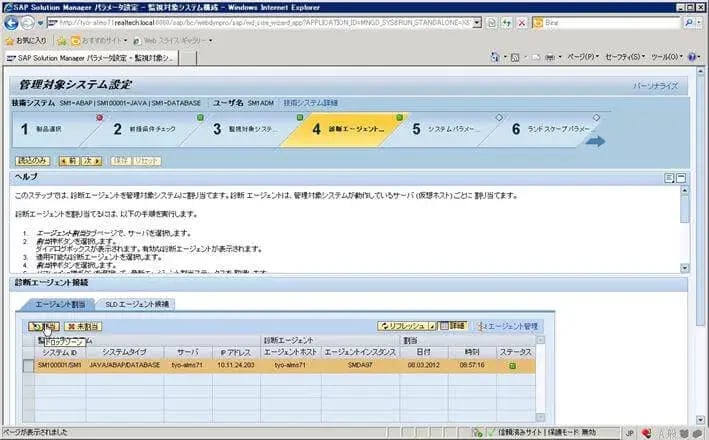Click the SMDA97 agent instance cell

pos(360,365)
